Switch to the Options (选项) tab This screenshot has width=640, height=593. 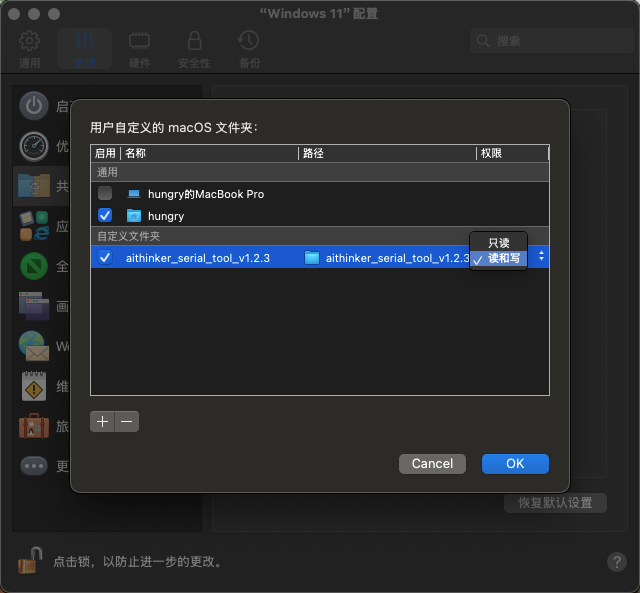pos(84,49)
